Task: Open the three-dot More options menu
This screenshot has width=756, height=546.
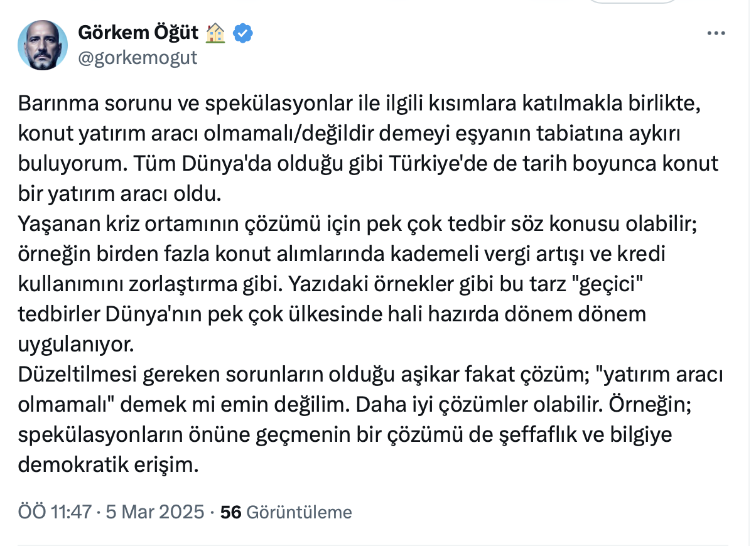Action: 717,34
